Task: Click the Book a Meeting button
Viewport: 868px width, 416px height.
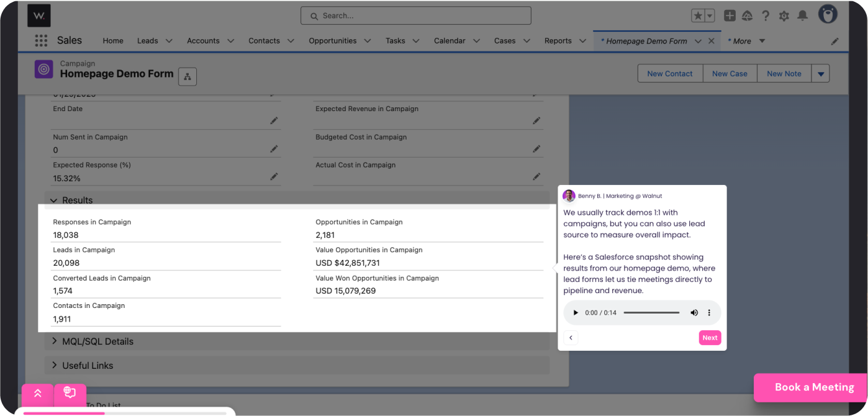Action: [814, 387]
